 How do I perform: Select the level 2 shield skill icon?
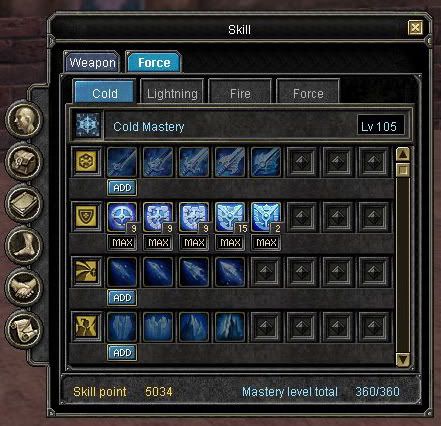tap(266, 217)
